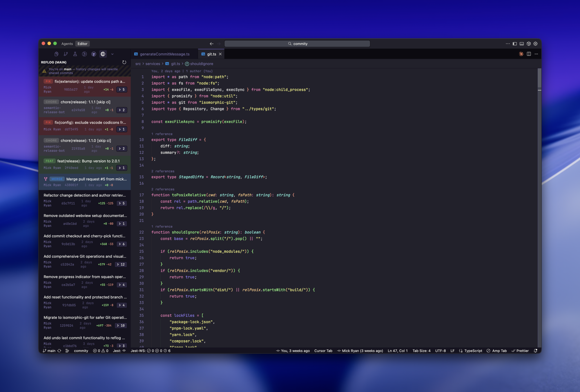Open TypeScript language mode selector
The width and height of the screenshot is (580, 392).
tap(473, 351)
